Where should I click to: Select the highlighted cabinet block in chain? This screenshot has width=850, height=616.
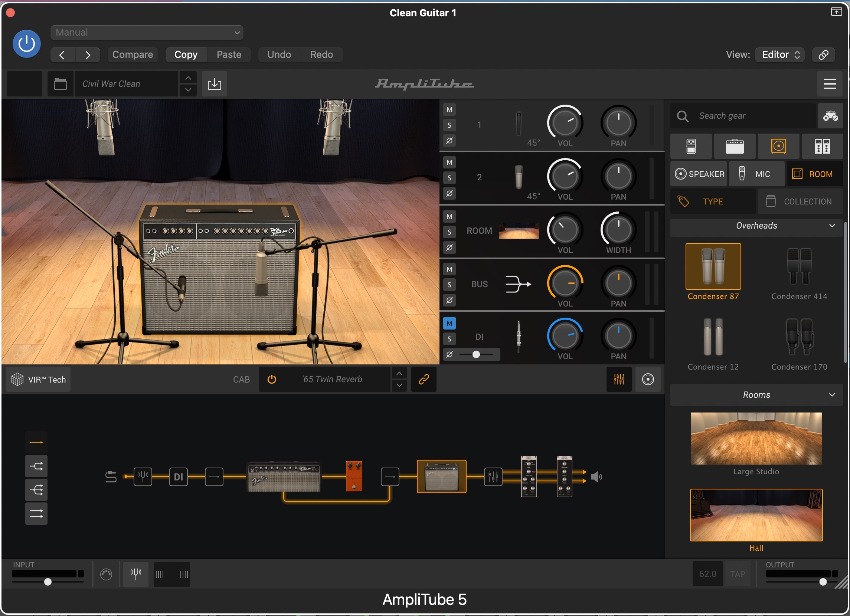click(441, 476)
